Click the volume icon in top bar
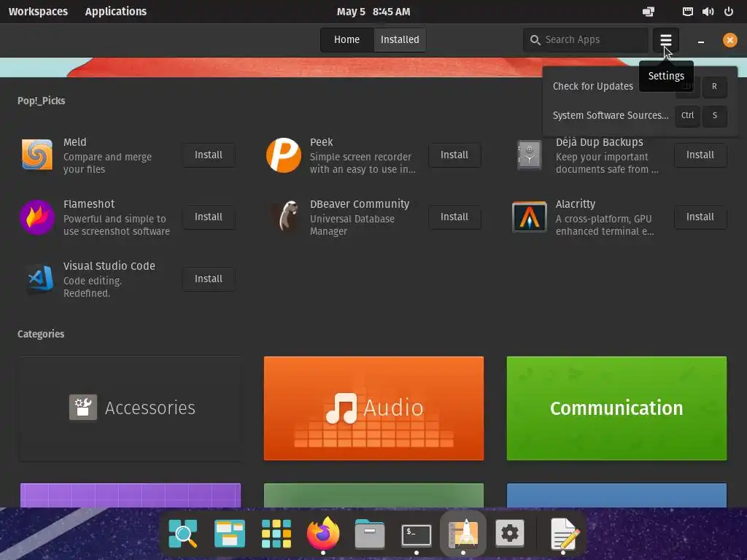The width and height of the screenshot is (747, 560). tap(708, 12)
